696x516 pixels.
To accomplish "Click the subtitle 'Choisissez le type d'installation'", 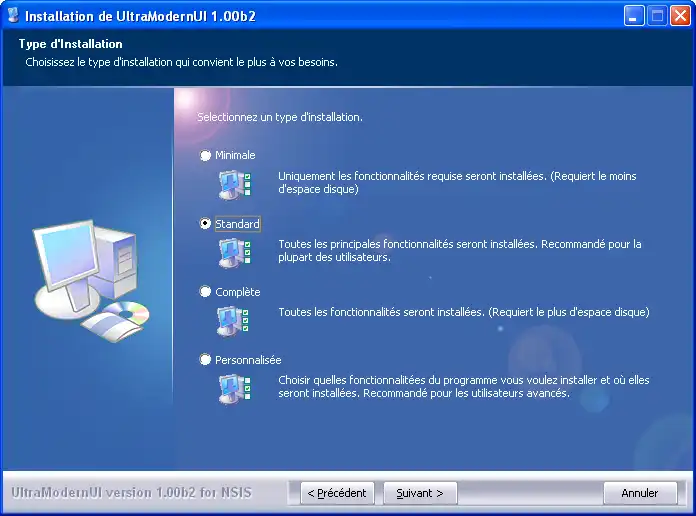I will [182, 62].
